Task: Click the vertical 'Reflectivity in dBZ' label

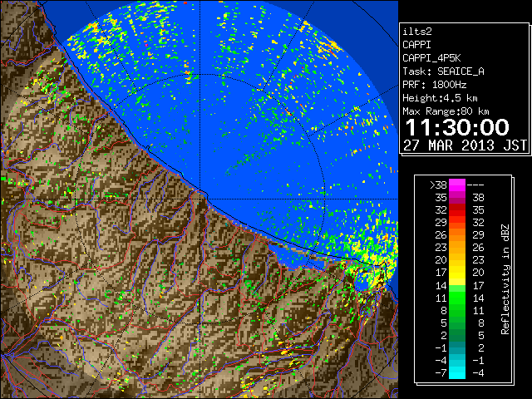Action: click(505, 279)
